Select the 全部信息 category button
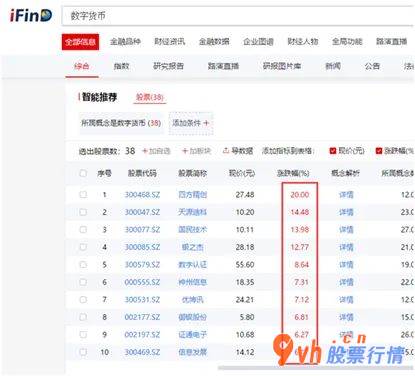Image resolution: width=415 pixels, height=376 pixels. pos(80,42)
